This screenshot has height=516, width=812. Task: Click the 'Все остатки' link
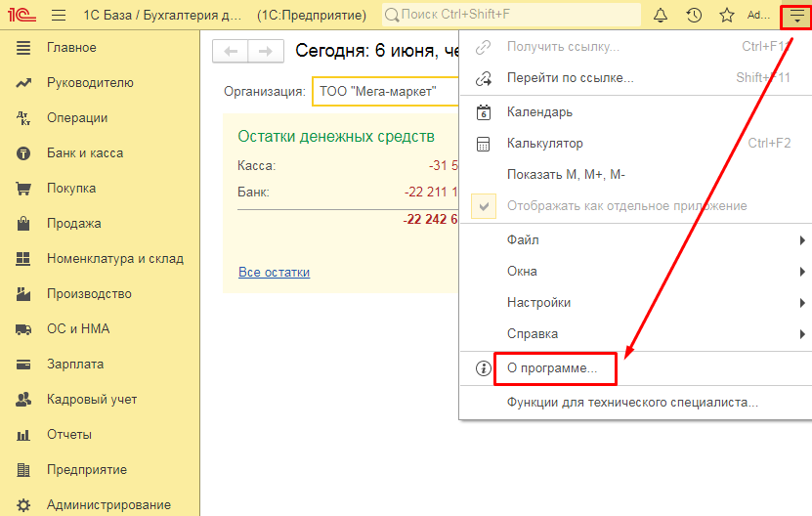tap(274, 273)
